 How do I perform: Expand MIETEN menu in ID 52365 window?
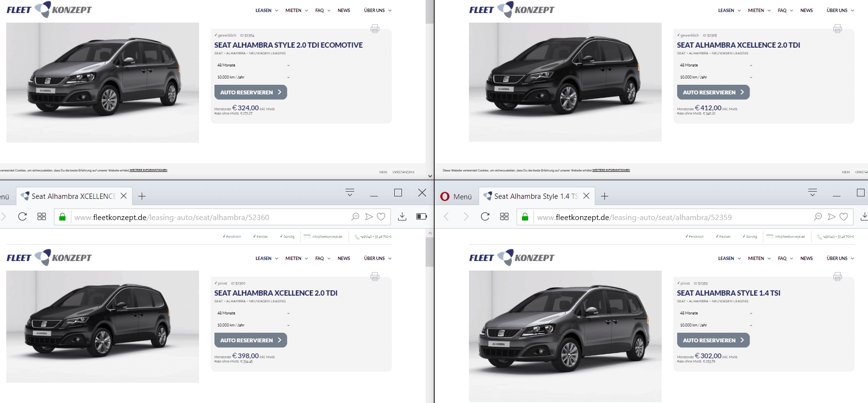pyautogui.click(x=759, y=10)
